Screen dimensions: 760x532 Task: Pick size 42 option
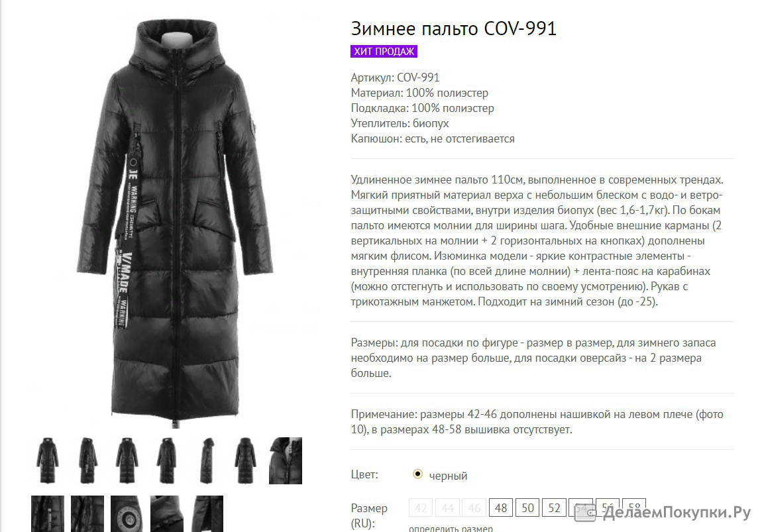click(x=421, y=507)
